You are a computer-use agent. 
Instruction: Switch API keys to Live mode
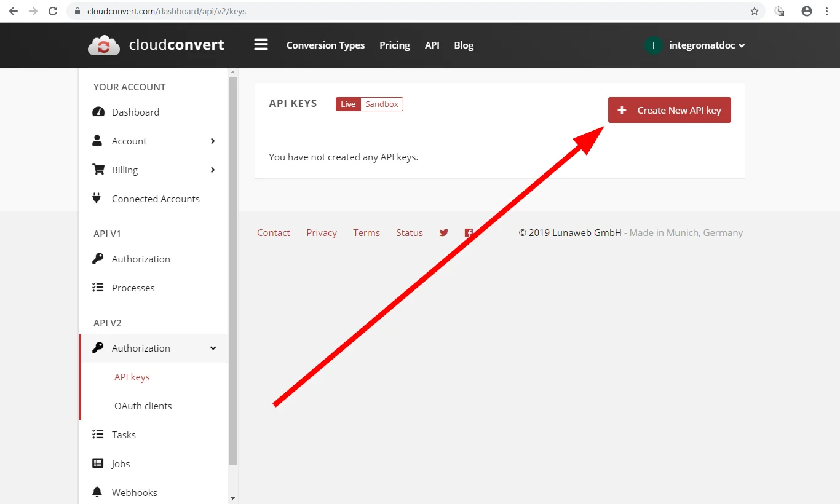click(x=348, y=104)
